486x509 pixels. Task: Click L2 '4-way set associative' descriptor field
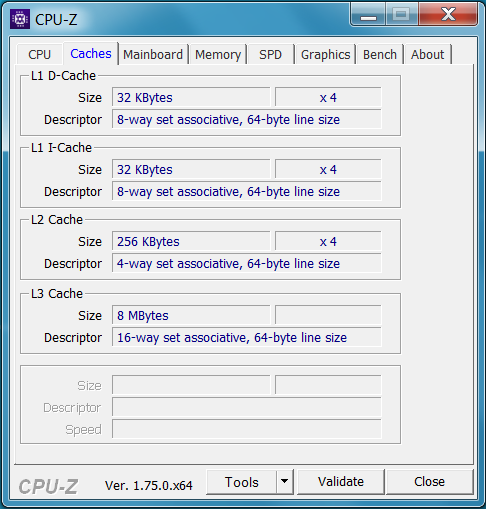[247, 264]
